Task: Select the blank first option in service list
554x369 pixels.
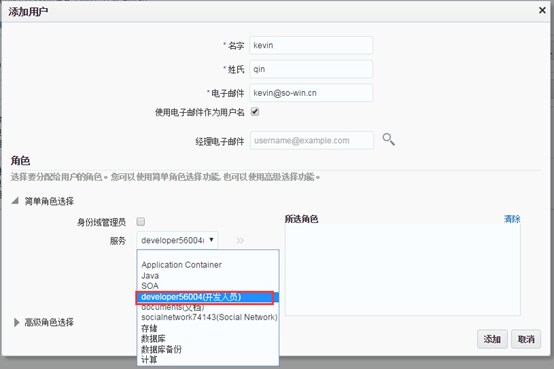Action: [208, 255]
